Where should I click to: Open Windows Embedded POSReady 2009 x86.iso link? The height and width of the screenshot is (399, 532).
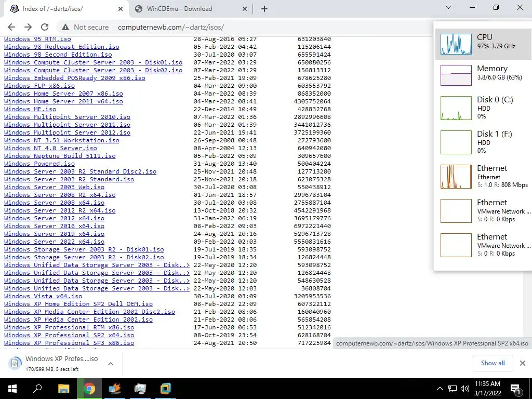[74, 78]
